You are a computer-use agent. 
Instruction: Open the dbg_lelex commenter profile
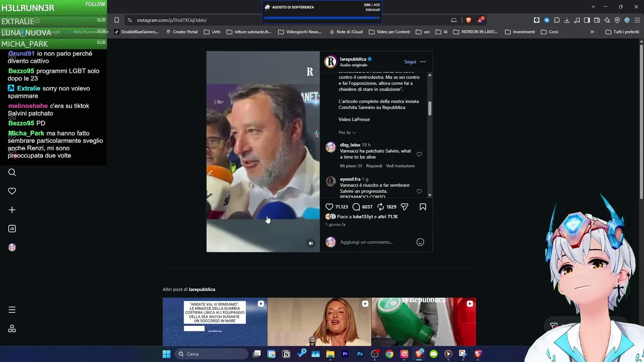(350, 145)
